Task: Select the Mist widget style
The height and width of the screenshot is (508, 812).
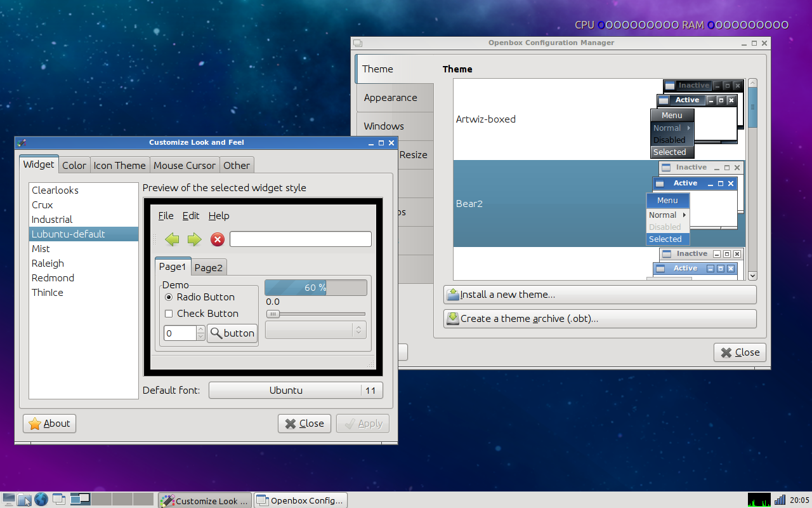Action: point(84,249)
